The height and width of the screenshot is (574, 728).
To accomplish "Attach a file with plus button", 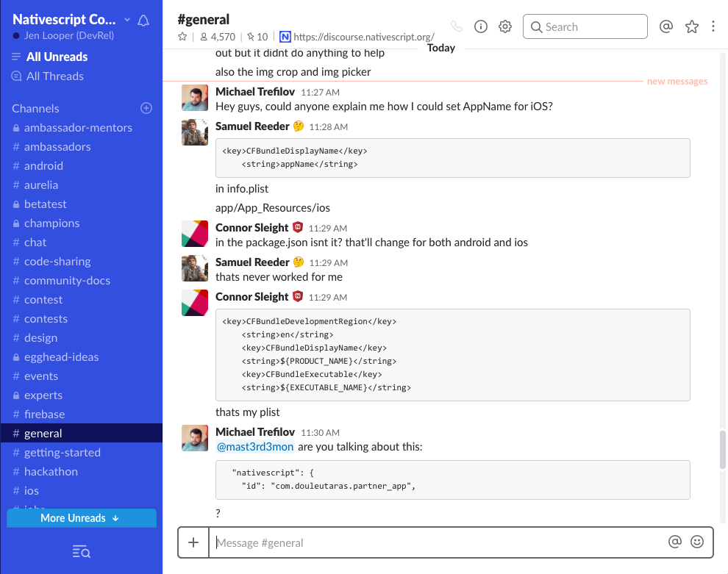I will [193, 542].
